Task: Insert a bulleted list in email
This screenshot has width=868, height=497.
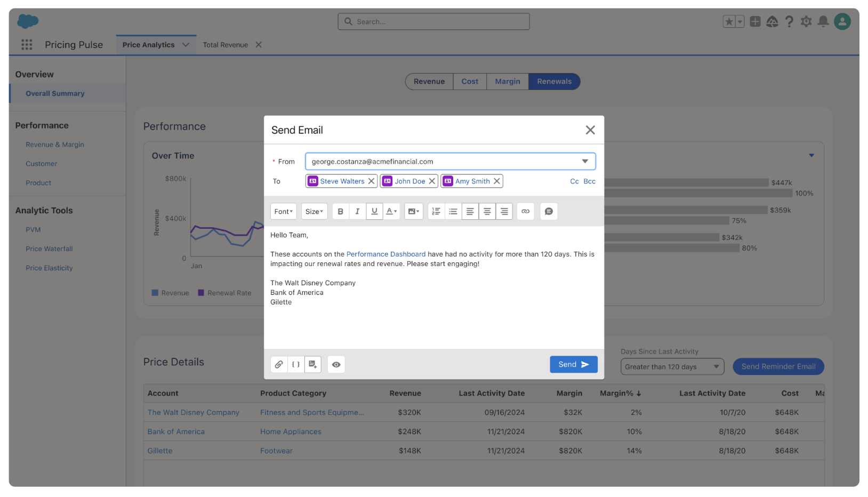Action: [453, 212]
